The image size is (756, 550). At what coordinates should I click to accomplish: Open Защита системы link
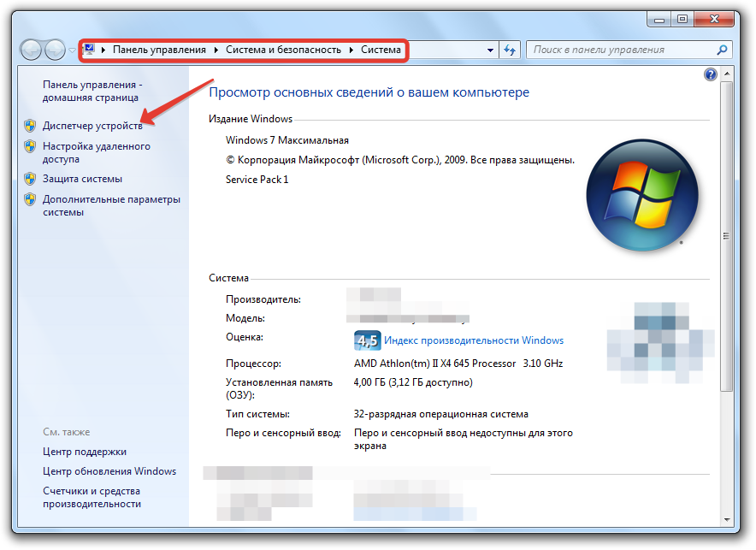(x=82, y=179)
